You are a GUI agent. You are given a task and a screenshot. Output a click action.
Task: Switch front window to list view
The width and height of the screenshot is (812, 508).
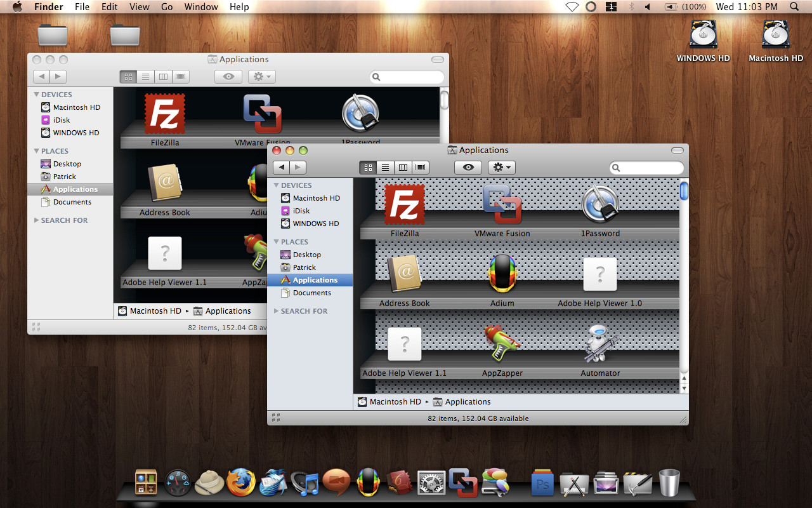pos(385,168)
